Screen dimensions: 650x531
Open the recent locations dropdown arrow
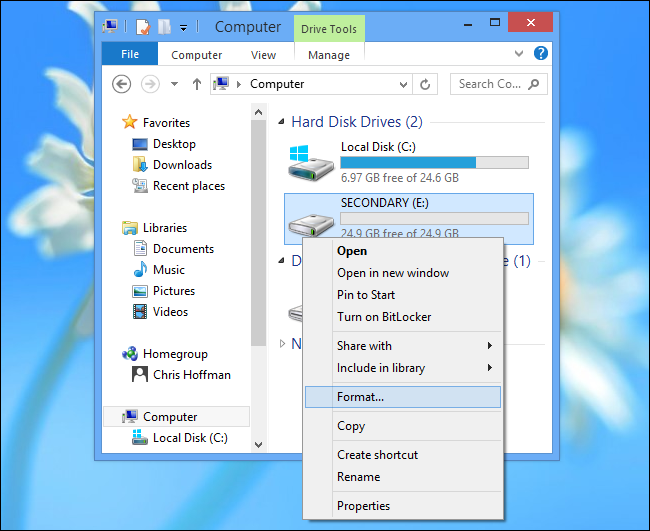click(175, 84)
